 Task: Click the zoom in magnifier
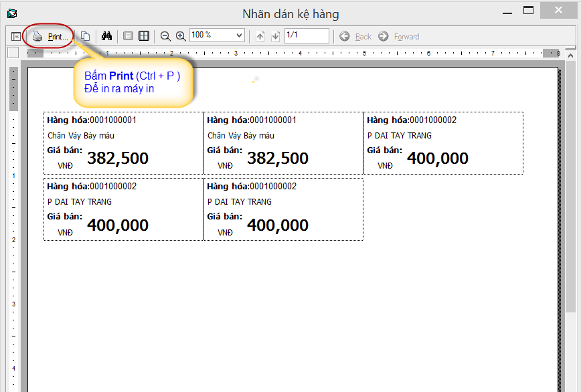coord(181,36)
